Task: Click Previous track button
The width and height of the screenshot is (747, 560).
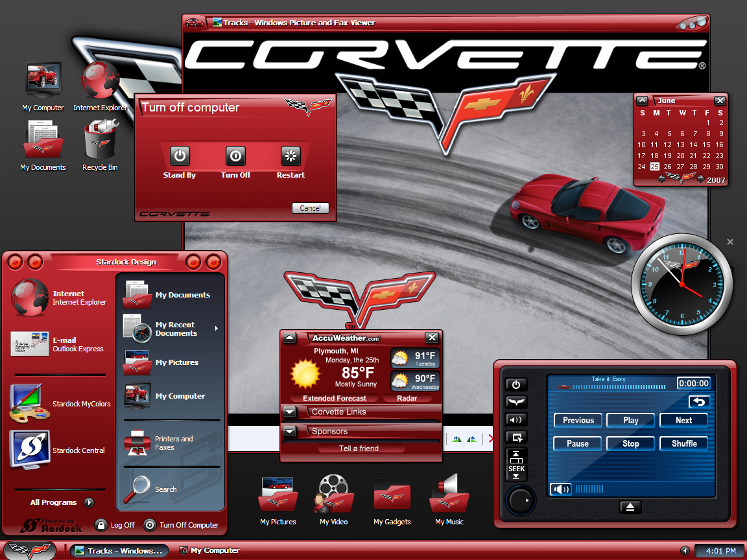Action: click(x=578, y=420)
